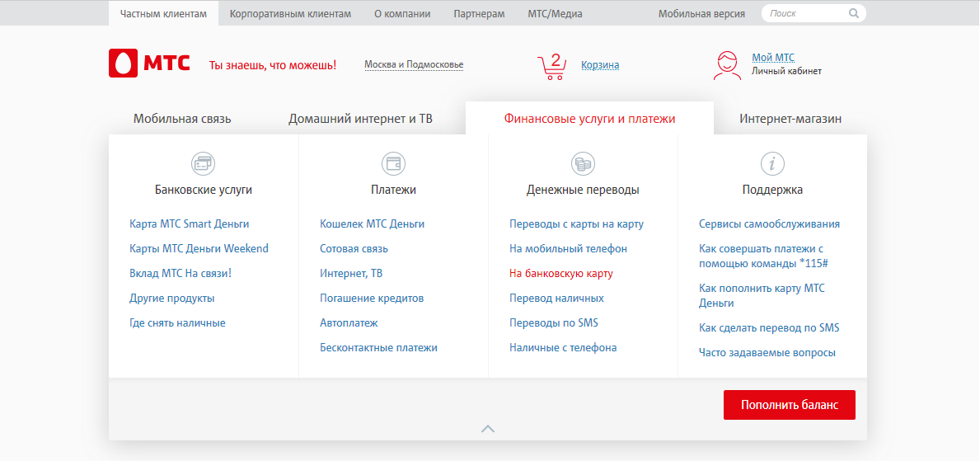The width and height of the screenshot is (980, 461).
Task: Open payments with *115# command link
Action: 763,256
